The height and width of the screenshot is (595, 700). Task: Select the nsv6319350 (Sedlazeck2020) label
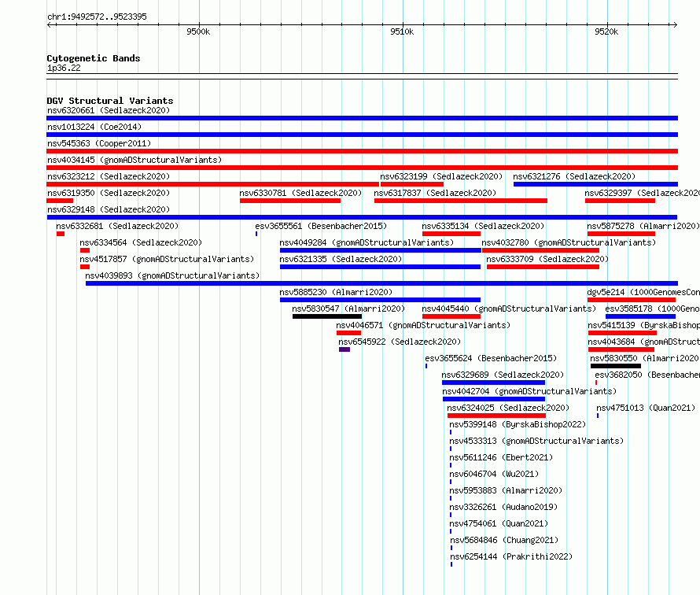(109, 193)
